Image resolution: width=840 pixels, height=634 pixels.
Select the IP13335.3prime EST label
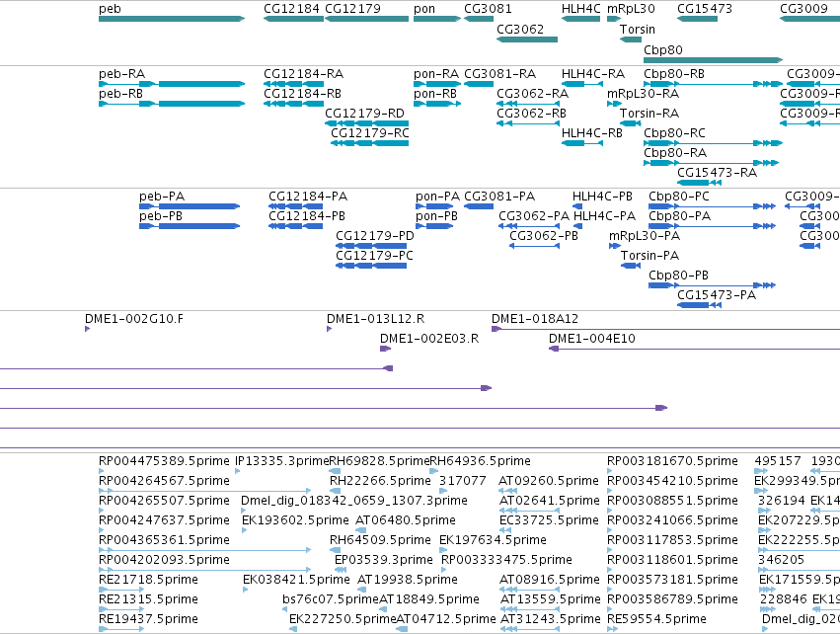click(281, 461)
